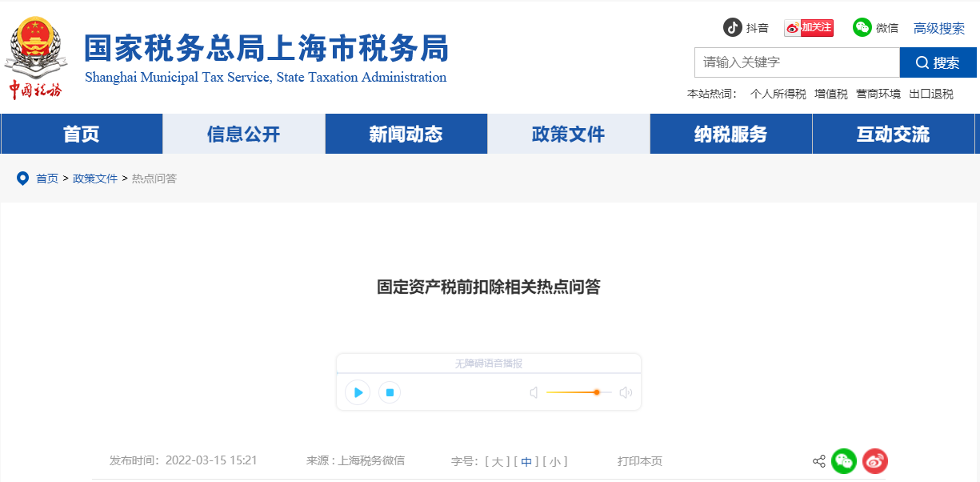The image size is (980, 482).
Task: Click the loud speaker volume icon
Action: click(x=626, y=392)
